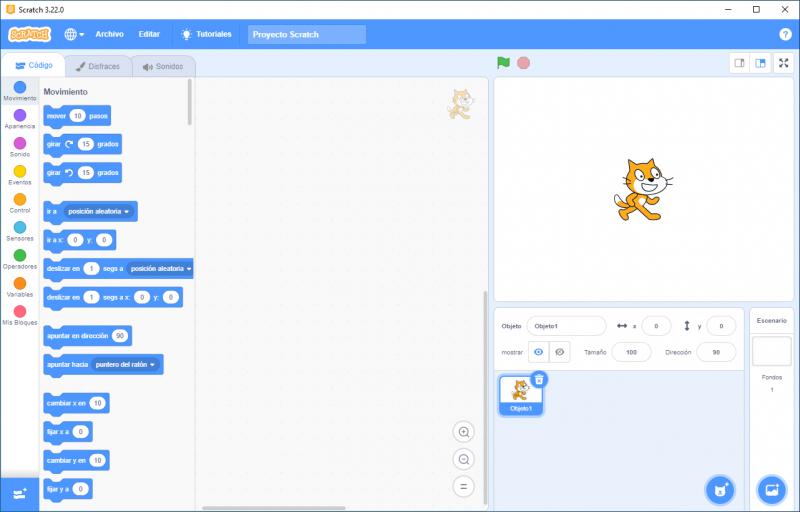
Task: Delete Objeto1 using the trash icon
Action: pyautogui.click(x=538, y=379)
